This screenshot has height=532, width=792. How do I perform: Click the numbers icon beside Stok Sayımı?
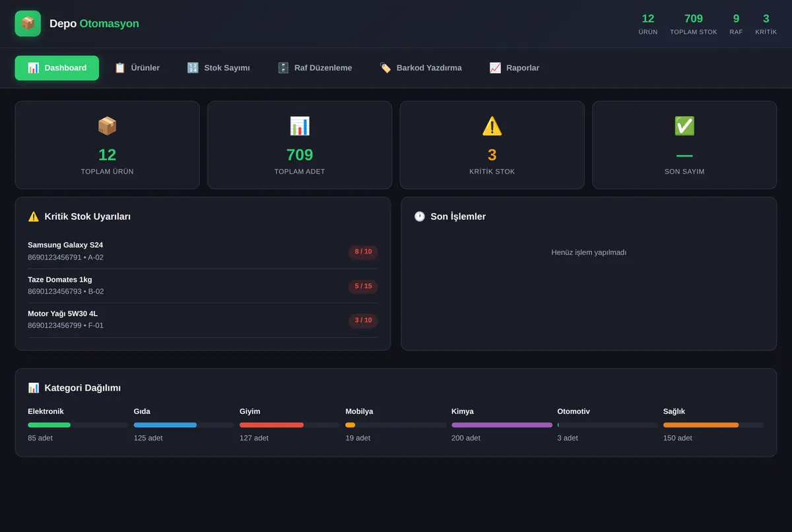pyautogui.click(x=193, y=68)
